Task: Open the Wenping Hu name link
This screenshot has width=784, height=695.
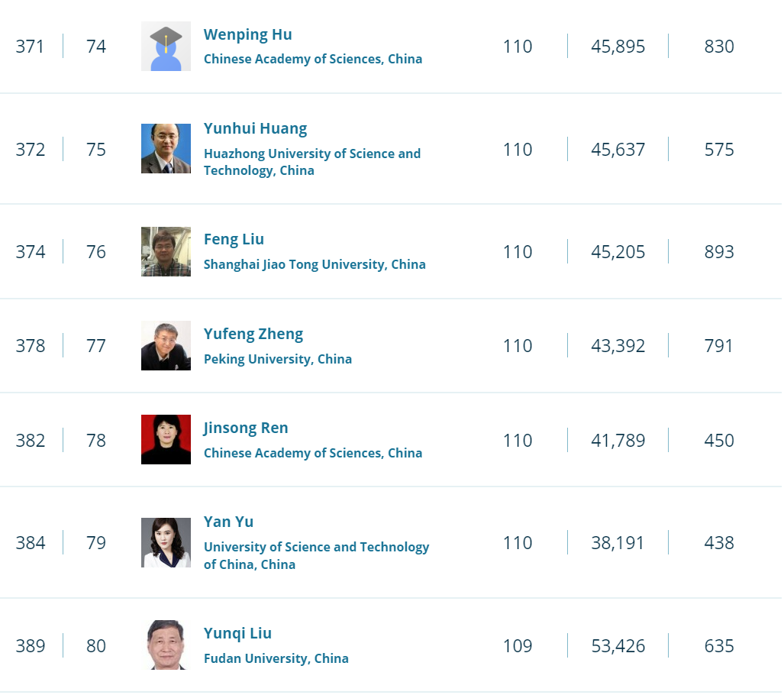Action: tap(247, 34)
